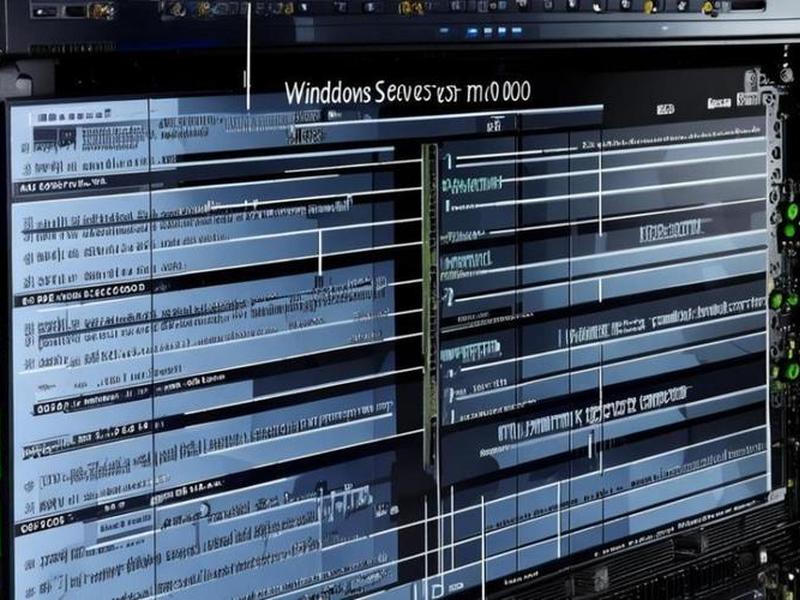This screenshot has height=600, width=800.
Task: Click the "Winddons Seeves" title text
Action: click(x=358, y=92)
